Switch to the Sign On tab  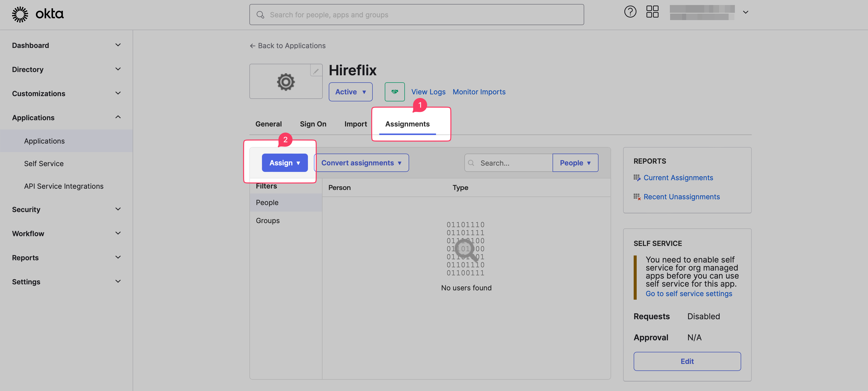coord(313,124)
